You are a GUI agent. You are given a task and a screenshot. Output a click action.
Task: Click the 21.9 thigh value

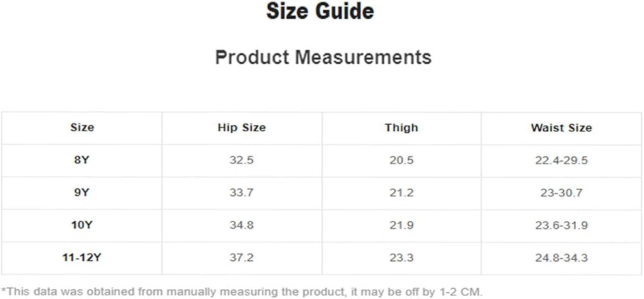tap(401, 225)
